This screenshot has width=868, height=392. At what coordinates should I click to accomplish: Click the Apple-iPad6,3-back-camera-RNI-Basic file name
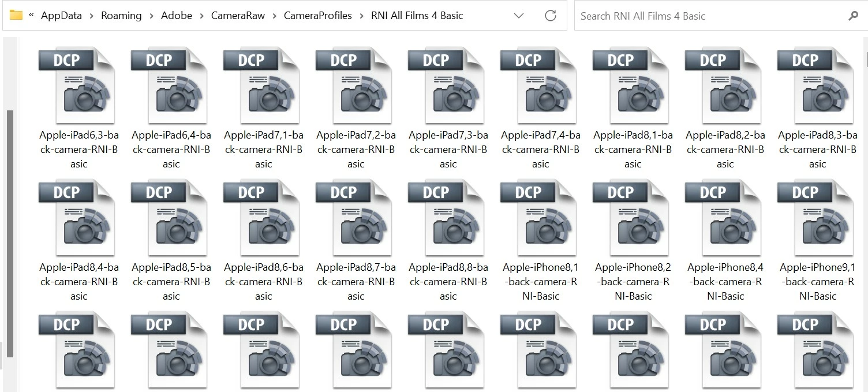tap(79, 150)
